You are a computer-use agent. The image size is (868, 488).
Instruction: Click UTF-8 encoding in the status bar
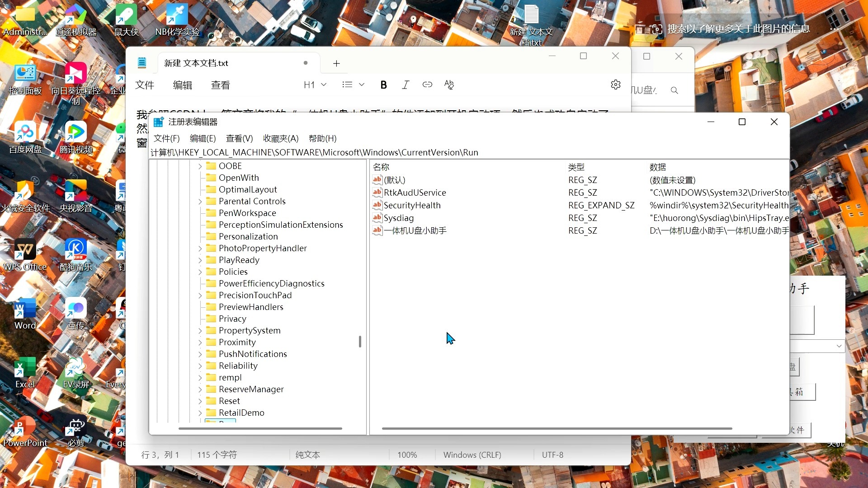(x=552, y=455)
